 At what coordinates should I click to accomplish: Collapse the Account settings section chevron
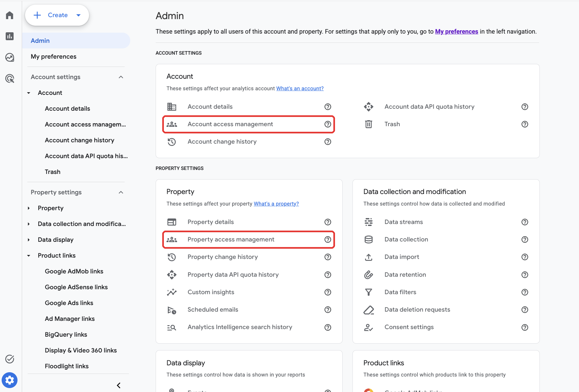(121, 77)
